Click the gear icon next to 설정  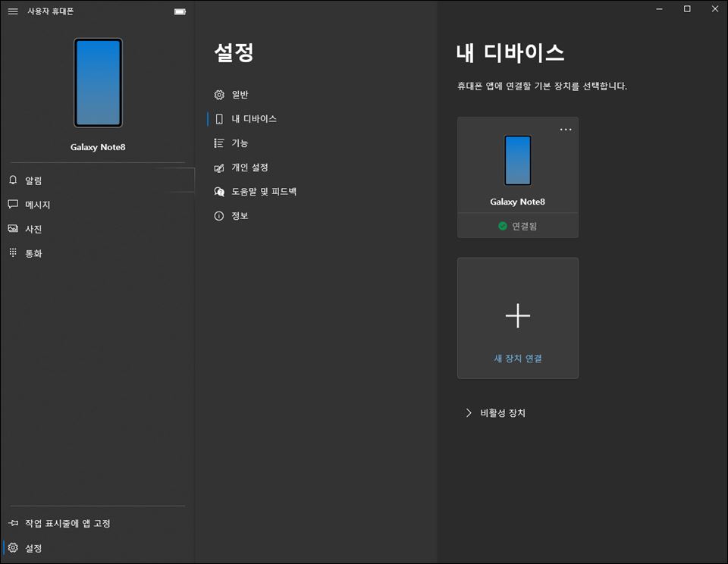(13, 547)
